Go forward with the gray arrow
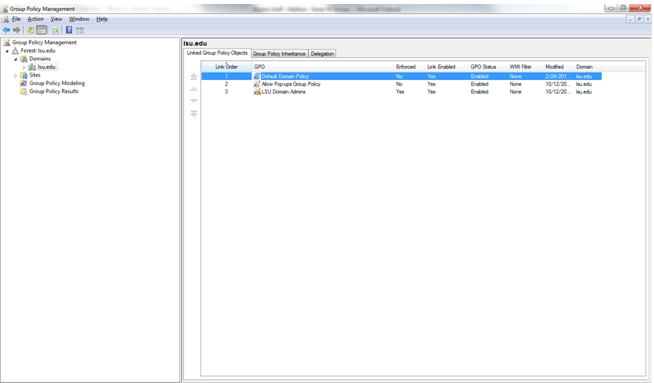 click(17, 30)
